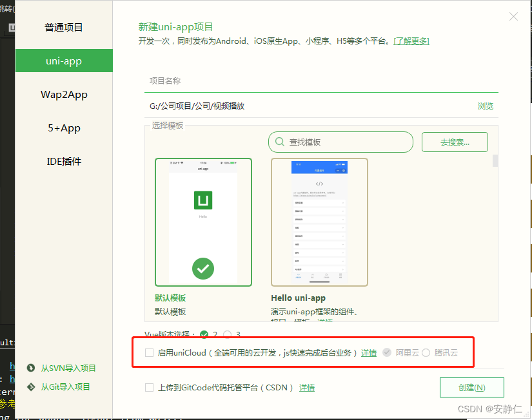The image size is (532, 420).
Task: Keep the uni-app tab selected
Action: tap(63, 61)
